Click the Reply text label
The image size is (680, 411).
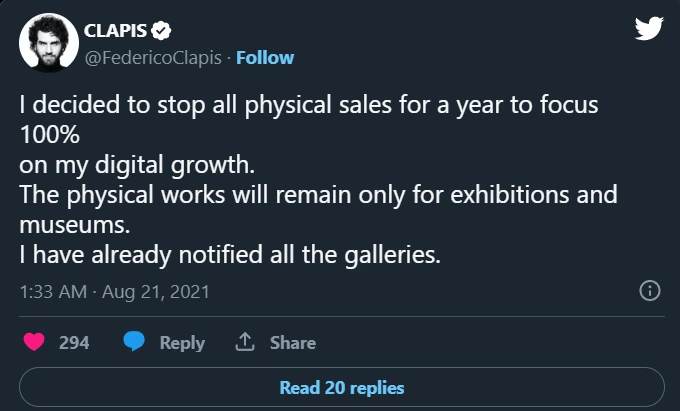point(182,342)
